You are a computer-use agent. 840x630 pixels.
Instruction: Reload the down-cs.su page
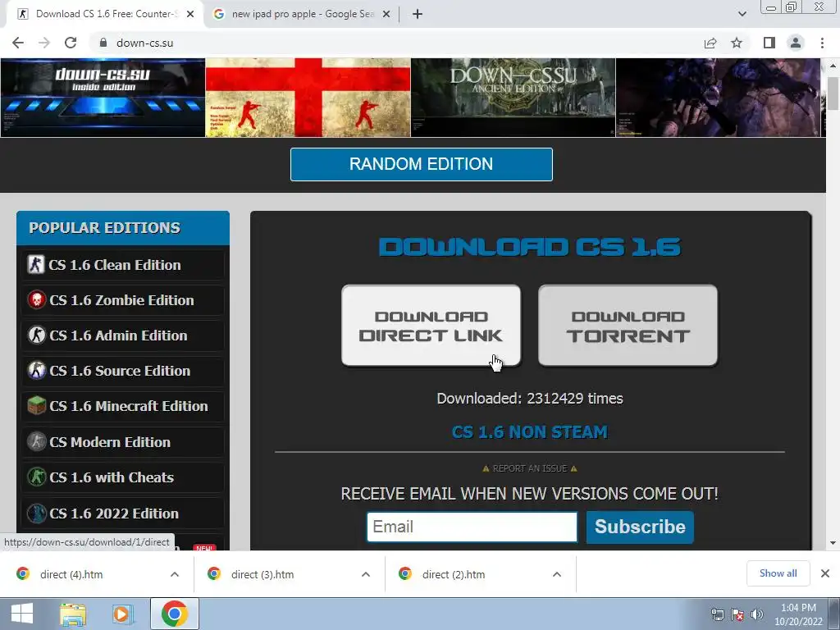point(71,43)
